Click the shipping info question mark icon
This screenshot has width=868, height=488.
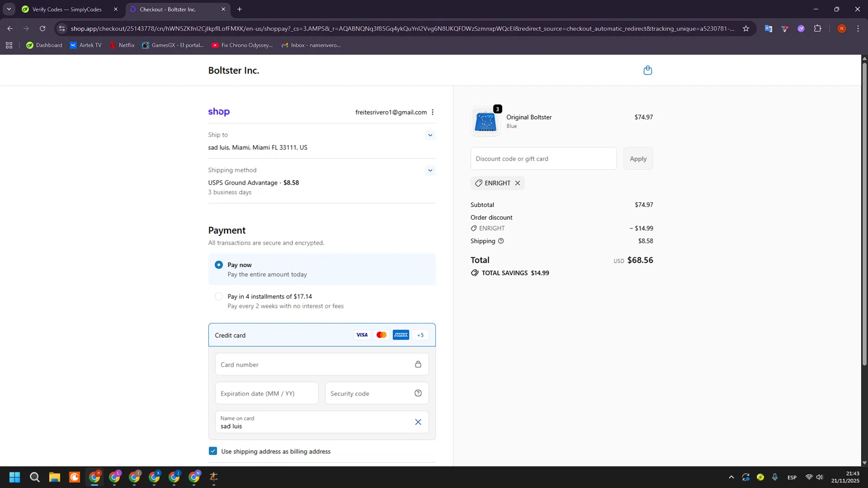501,241
